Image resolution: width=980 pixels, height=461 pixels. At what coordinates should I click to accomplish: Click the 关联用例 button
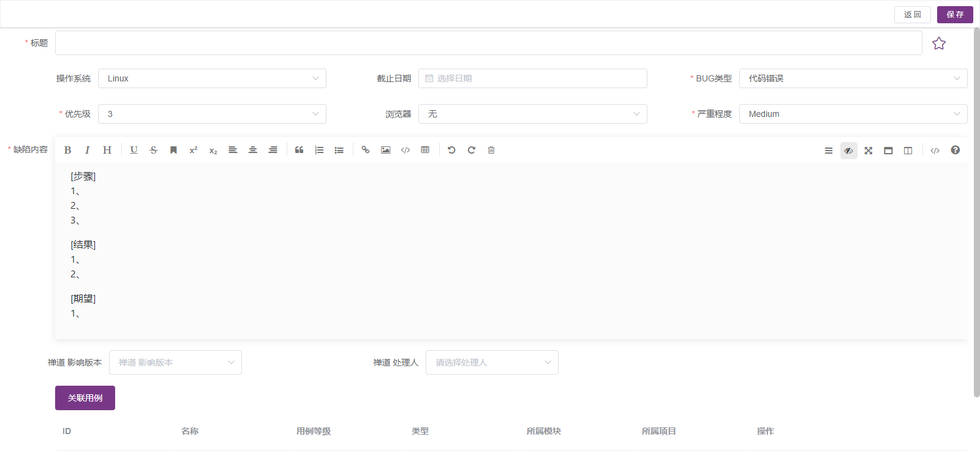click(x=85, y=398)
